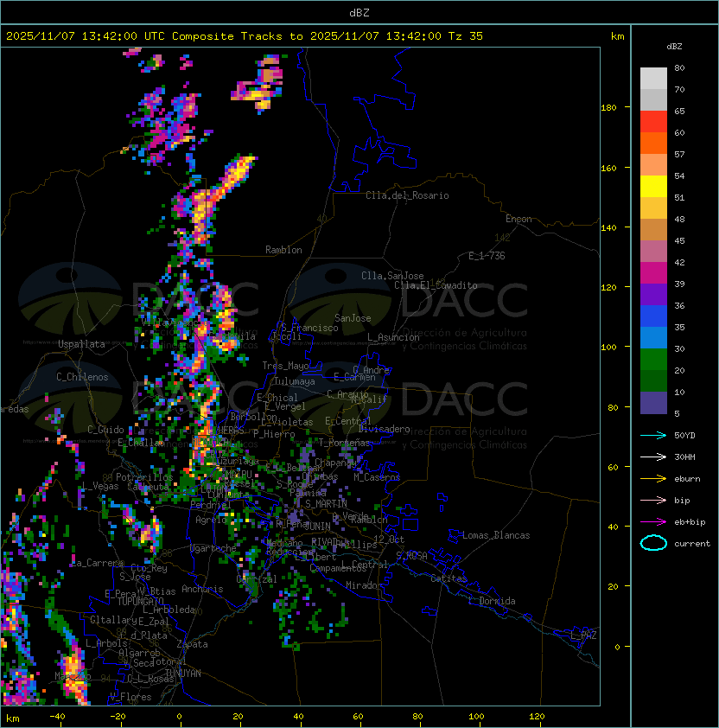Select the slate purple 5-10 dBZ band
The width and height of the screenshot is (719, 728).
[x=653, y=403]
